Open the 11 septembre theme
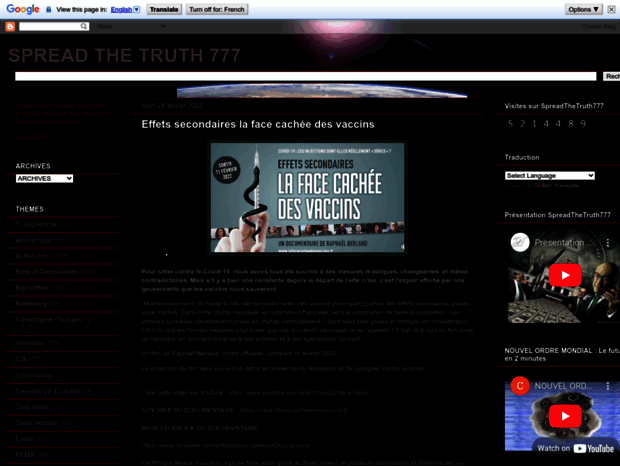 point(36,224)
